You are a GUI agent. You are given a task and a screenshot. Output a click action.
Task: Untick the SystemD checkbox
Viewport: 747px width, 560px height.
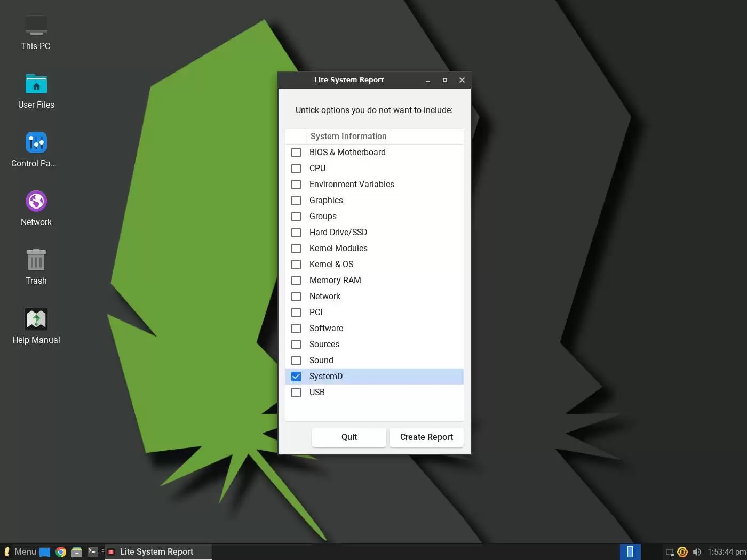(296, 377)
